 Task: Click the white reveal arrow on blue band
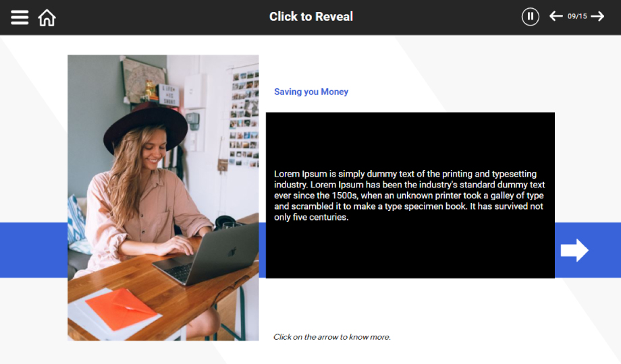[574, 250]
